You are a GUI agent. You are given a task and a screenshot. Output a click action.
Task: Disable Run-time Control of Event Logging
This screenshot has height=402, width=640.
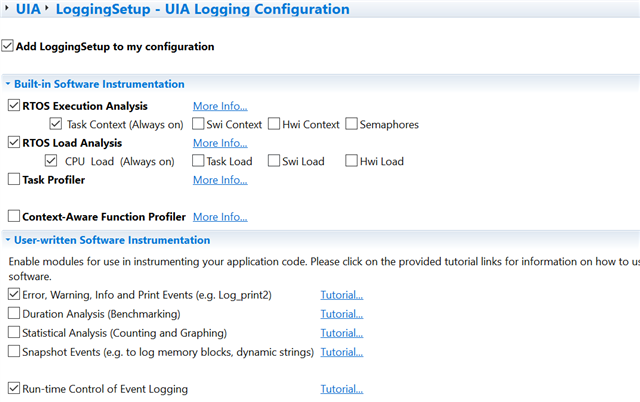coord(13,389)
